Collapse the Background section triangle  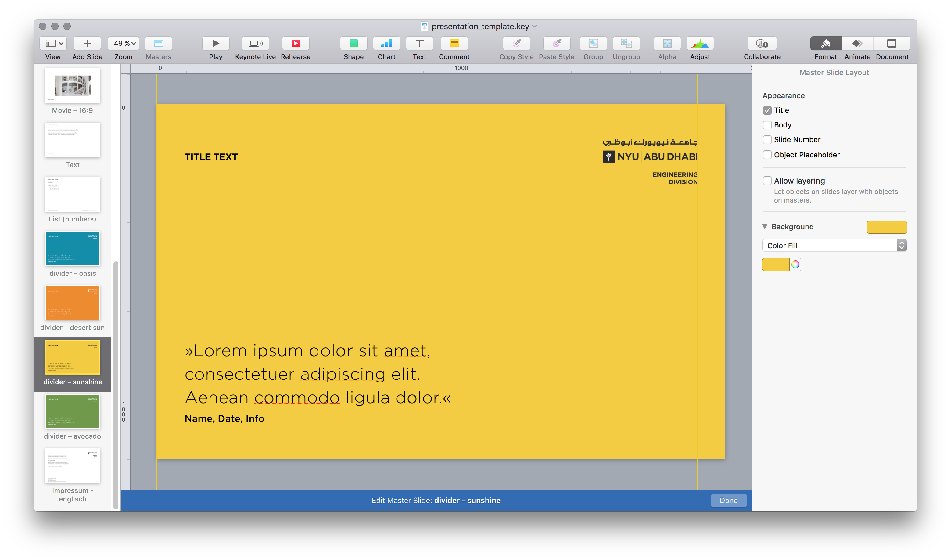coord(765,227)
